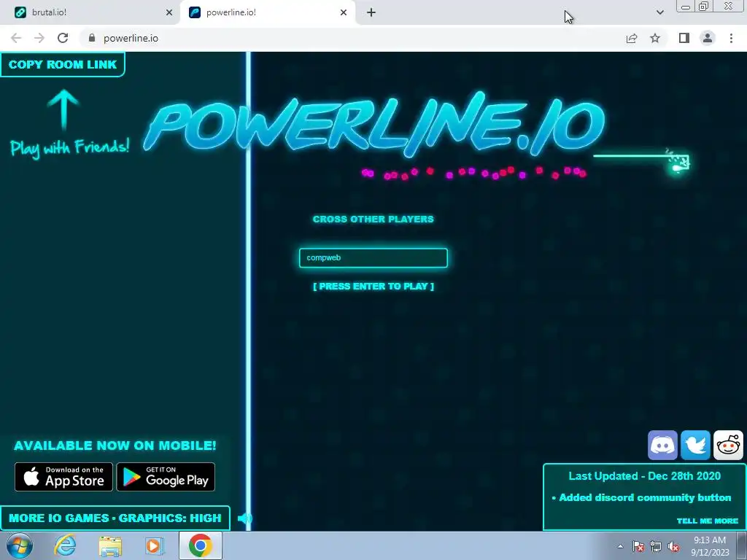
Task: Close the powerline.io! tab
Action: click(344, 12)
